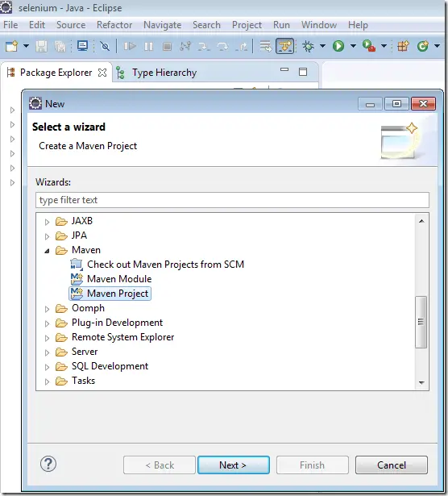Click the wizard list scrollbar thumb
This screenshot has width=448, height=496.
(421, 322)
